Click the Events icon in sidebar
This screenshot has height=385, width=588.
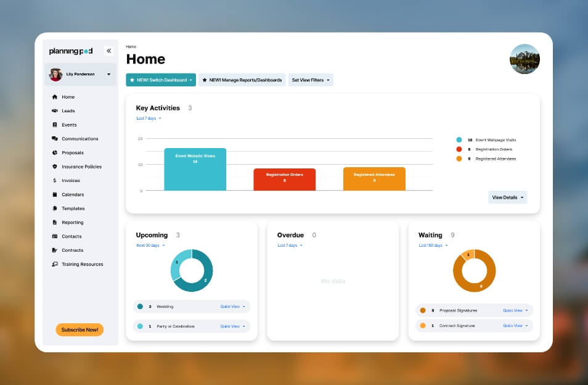point(55,125)
